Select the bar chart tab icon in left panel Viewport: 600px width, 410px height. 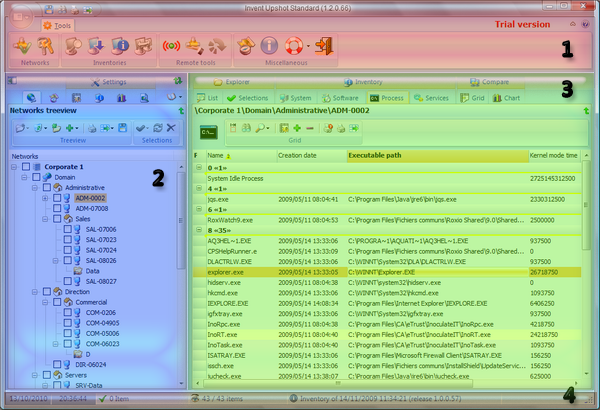121,98
